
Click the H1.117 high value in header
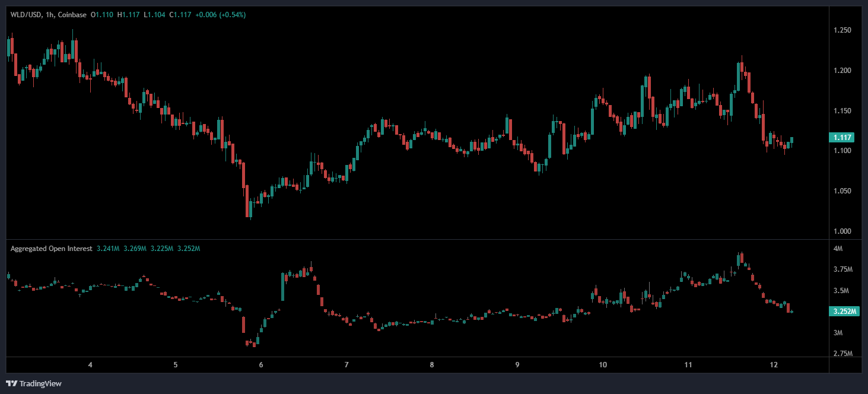pos(129,14)
